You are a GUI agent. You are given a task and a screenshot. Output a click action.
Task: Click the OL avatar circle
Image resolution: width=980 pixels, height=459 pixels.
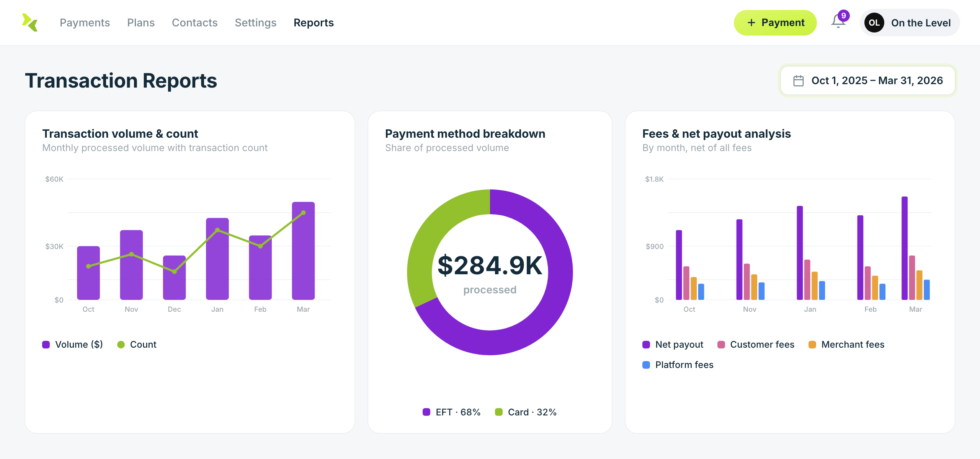(x=874, y=23)
